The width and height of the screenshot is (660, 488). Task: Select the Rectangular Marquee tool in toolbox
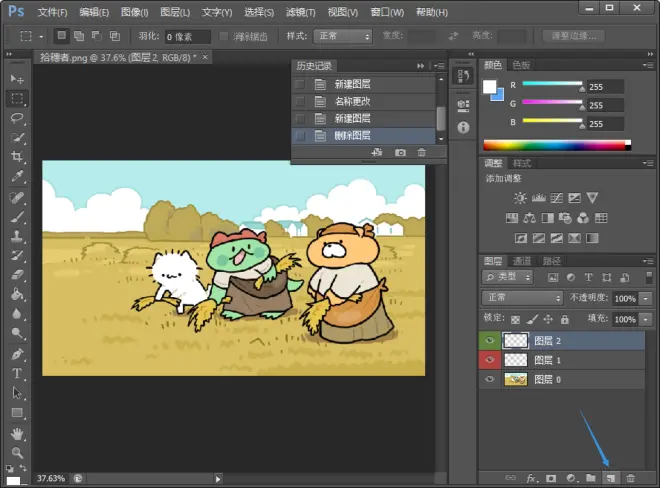(x=17, y=99)
